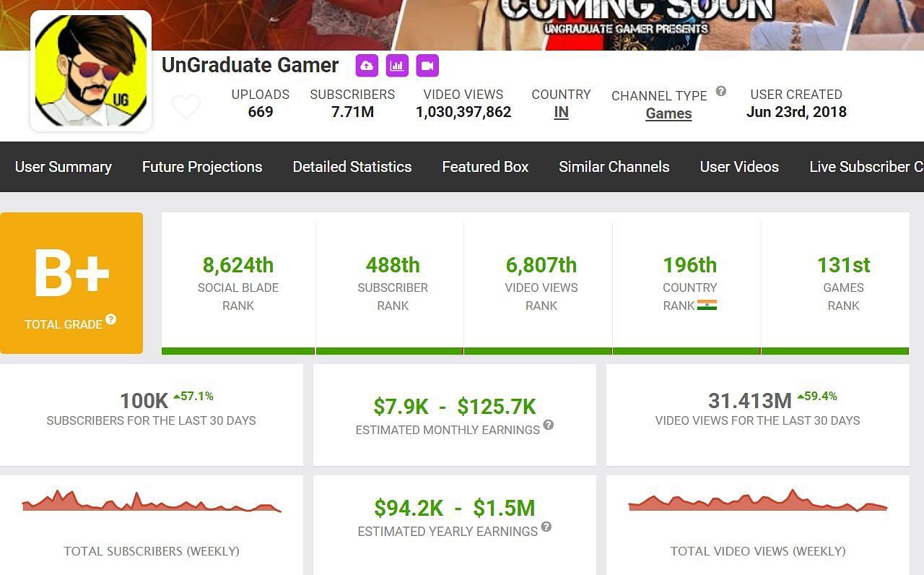This screenshot has height=575, width=924.
Task: Click the purple upload cloud icon
Action: [x=367, y=66]
